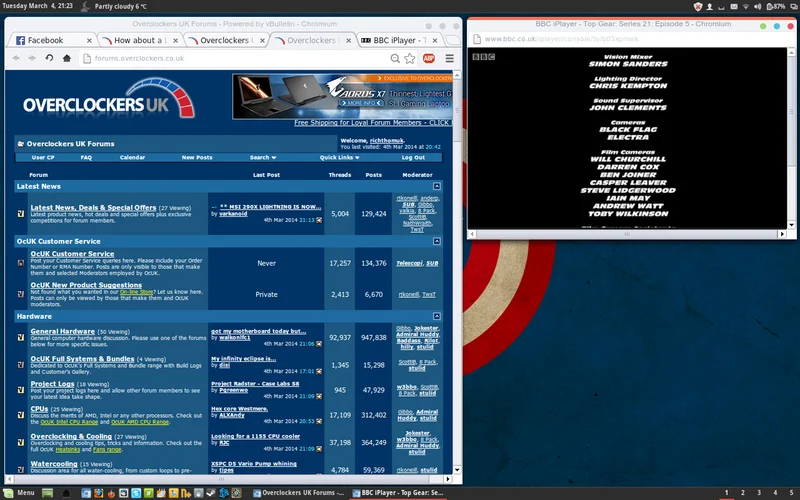Bookmark this page with the star icon
The image size is (800, 500).
410,59
